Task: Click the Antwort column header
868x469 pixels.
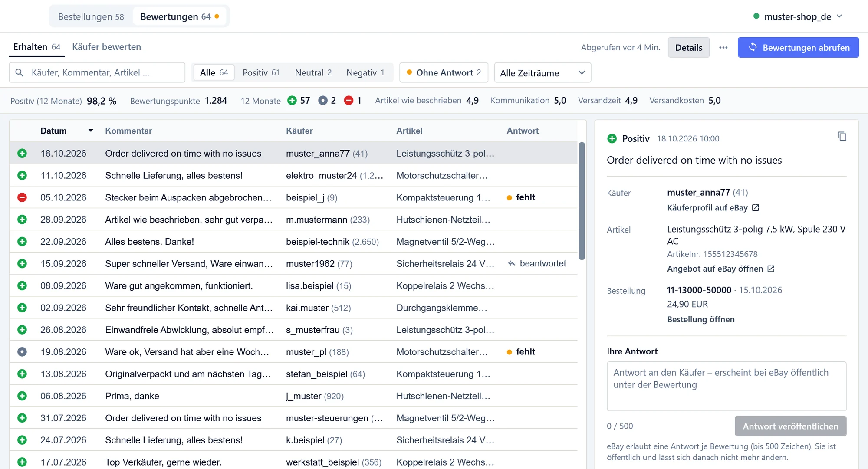Action: (x=523, y=131)
